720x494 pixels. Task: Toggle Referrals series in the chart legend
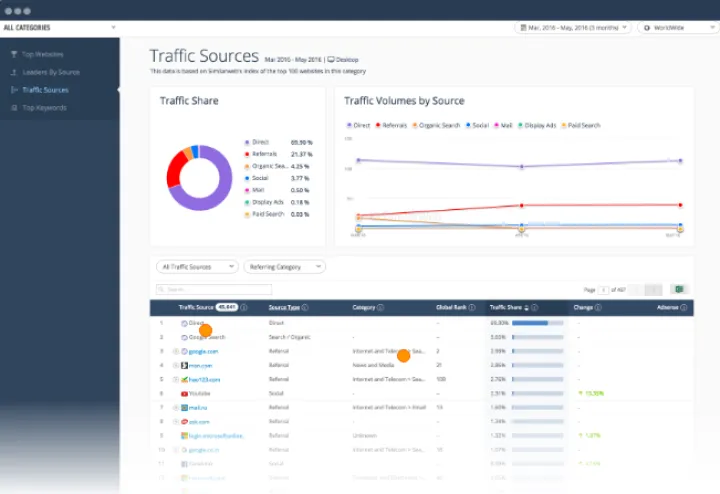coord(393,125)
